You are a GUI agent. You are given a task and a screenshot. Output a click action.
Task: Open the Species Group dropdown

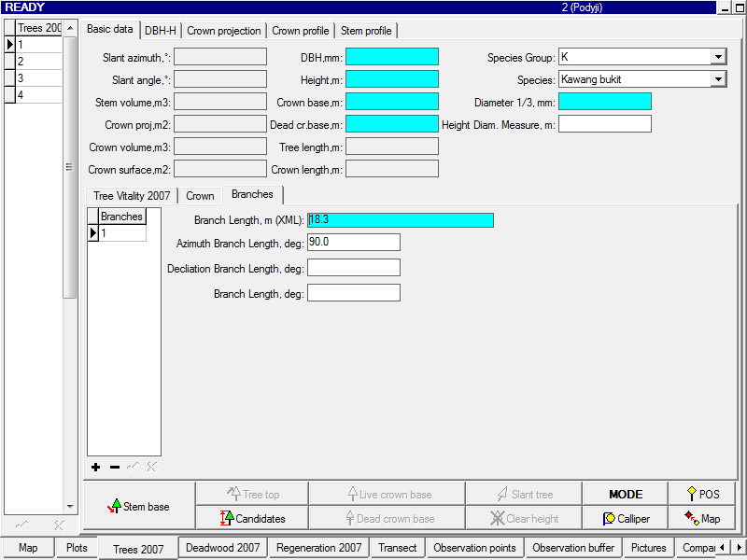coord(717,57)
